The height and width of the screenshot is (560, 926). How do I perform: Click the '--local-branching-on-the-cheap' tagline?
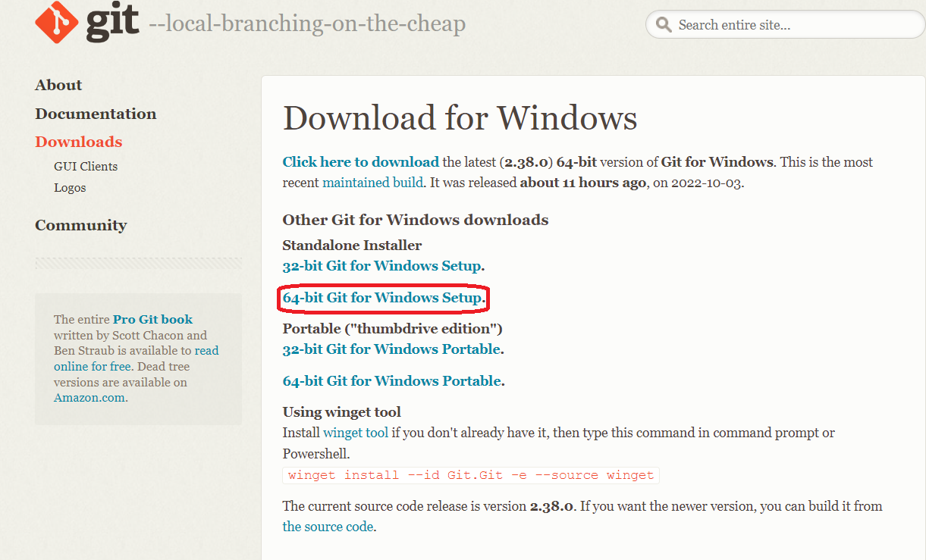(307, 24)
